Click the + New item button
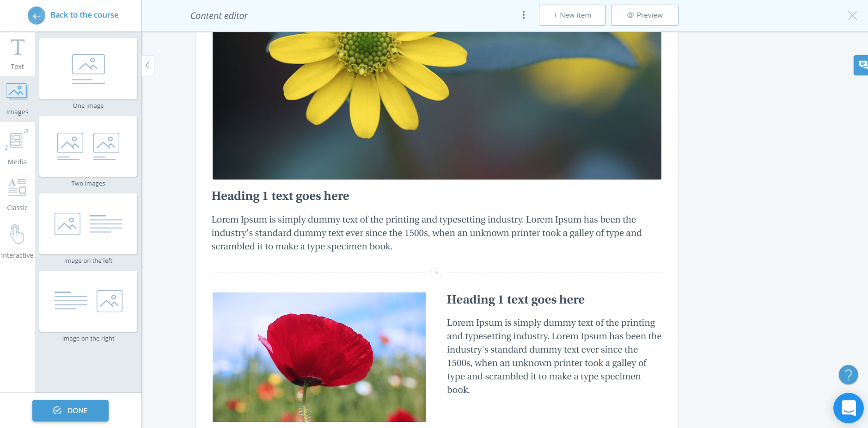868x428 pixels. (x=572, y=15)
